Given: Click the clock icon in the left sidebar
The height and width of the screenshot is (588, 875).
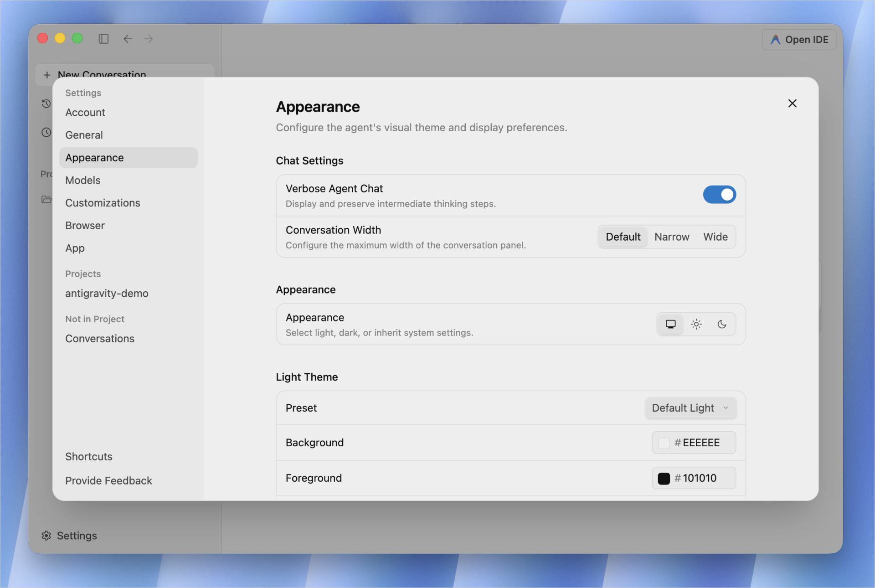Looking at the screenshot, I should click(46, 132).
